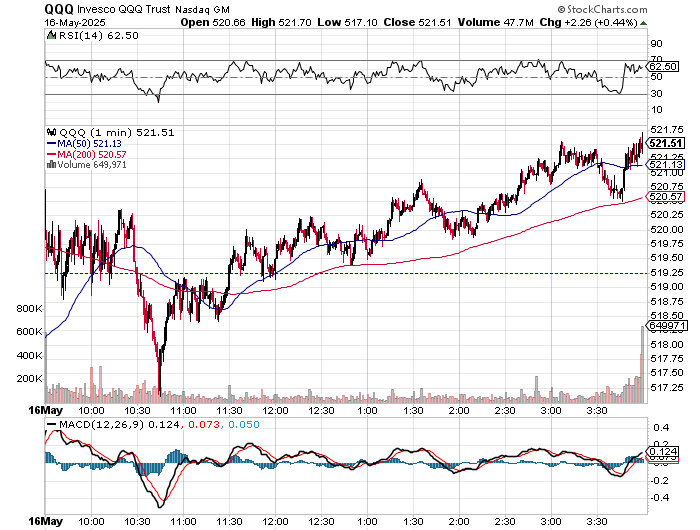Image resolution: width=700 pixels, height=530 pixels.
Task: Click the Volume 649,971 legend entry
Action: point(92,165)
